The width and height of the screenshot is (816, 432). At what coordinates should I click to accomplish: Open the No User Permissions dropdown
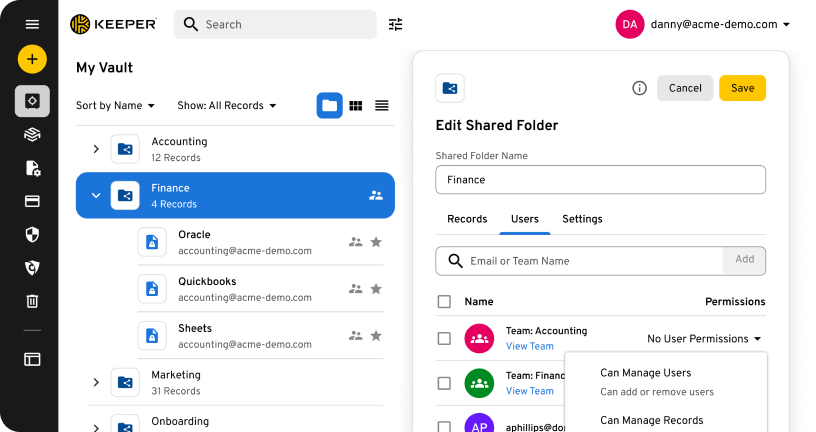pos(704,339)
